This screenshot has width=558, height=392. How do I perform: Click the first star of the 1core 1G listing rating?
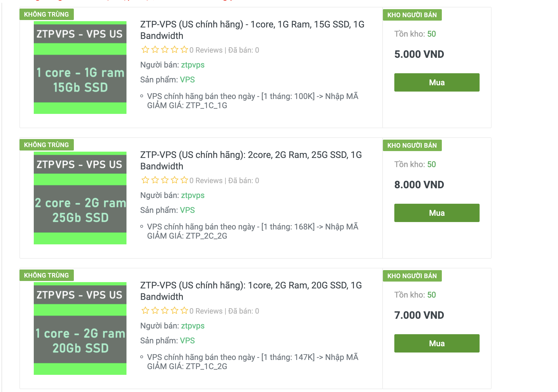[145, 50]
